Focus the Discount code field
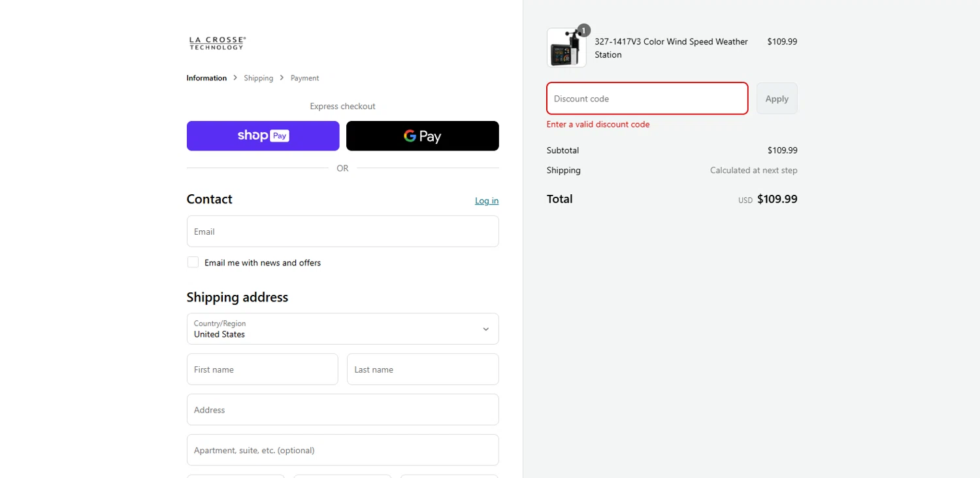980x478 pixels. click(x=647, y=99)
